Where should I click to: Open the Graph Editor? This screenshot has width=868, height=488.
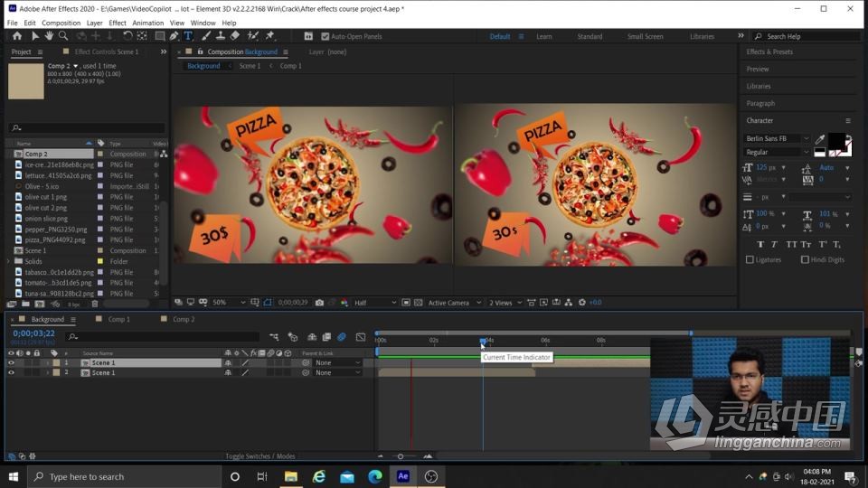(x=361, y=336)
